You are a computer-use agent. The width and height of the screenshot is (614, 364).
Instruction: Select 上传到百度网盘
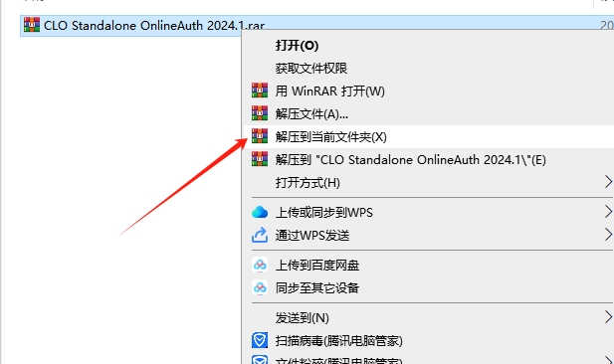tap(317, 266)
